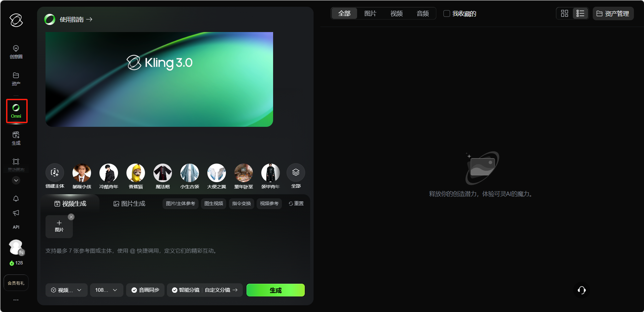The width and height of the screenshot is (644, 312).
Task: Open the 创意圈 sidebar icon
Action: 16,52
